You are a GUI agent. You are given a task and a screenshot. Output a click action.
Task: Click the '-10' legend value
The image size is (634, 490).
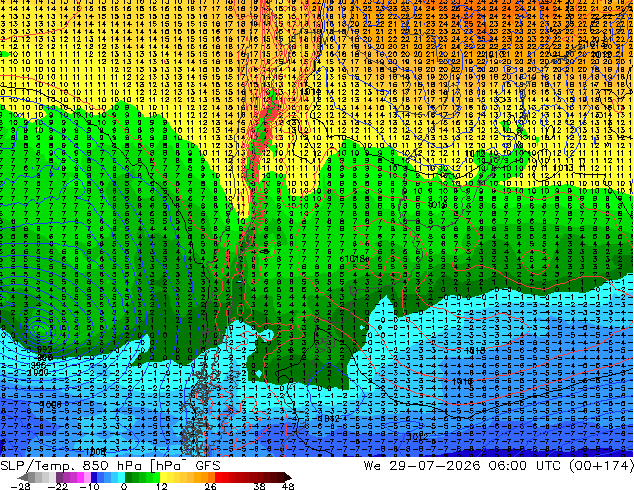tap(89, 486)
